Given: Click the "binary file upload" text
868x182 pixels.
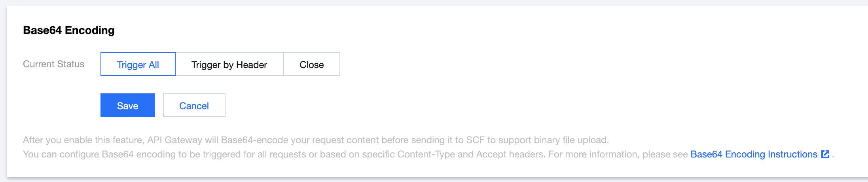Looking at the screenshot, I should 570,140.
